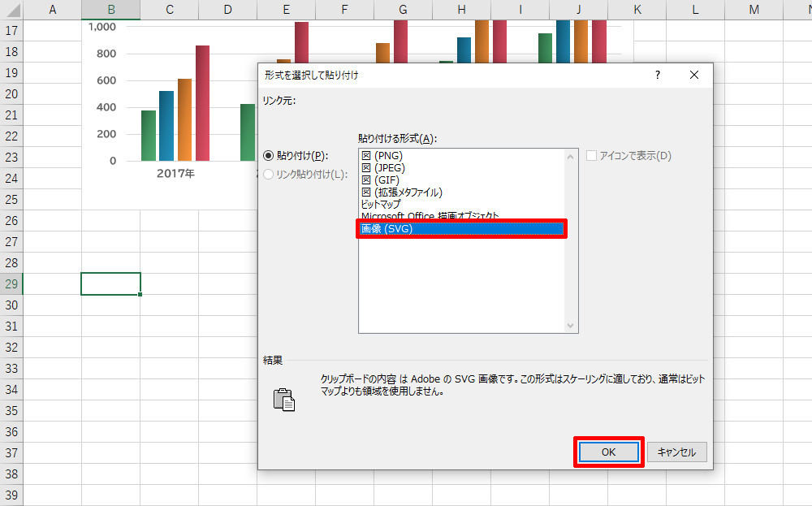Click the active cell B29
The width and height of the screenshot is (812, 506).
coord(110,283)
